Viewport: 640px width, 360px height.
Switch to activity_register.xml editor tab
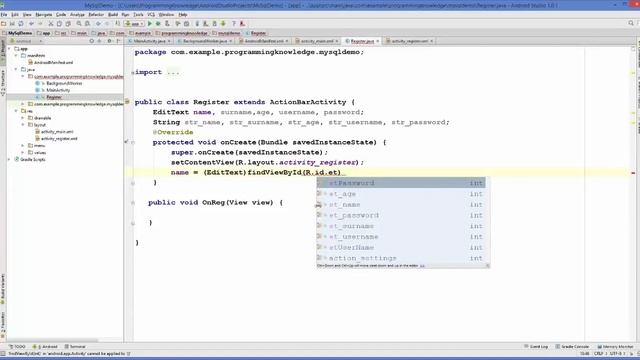(x=409, y=41)
